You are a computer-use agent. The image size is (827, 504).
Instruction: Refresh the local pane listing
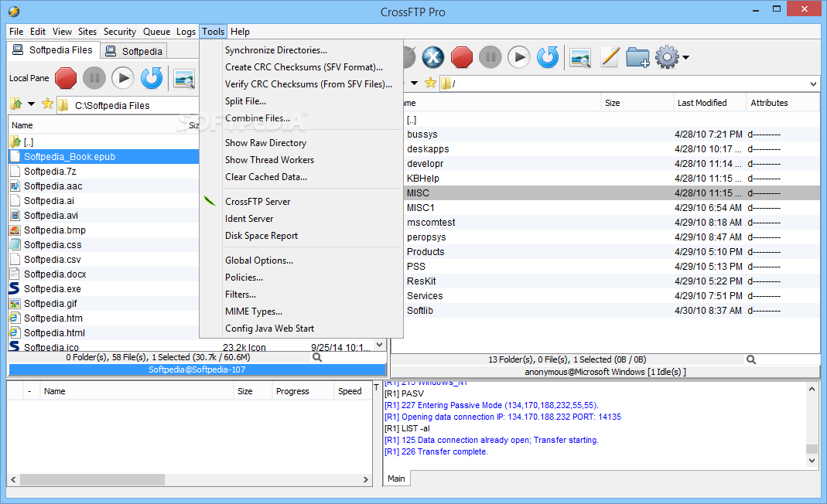(152, 78)
